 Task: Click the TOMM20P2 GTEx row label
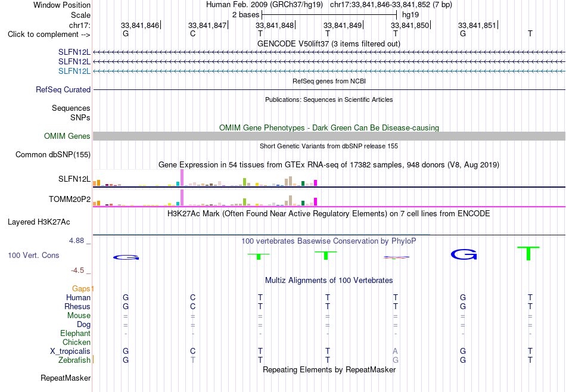(70, 199)
